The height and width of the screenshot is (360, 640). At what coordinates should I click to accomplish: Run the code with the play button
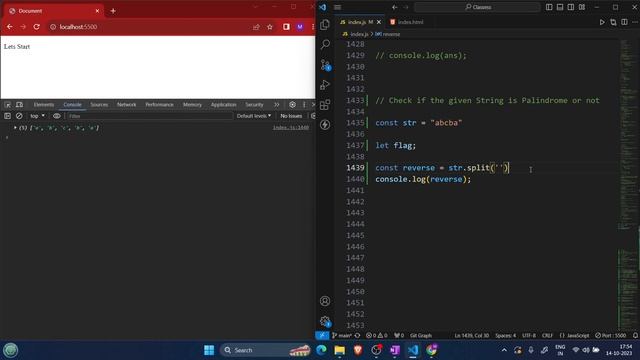[602, 22]
